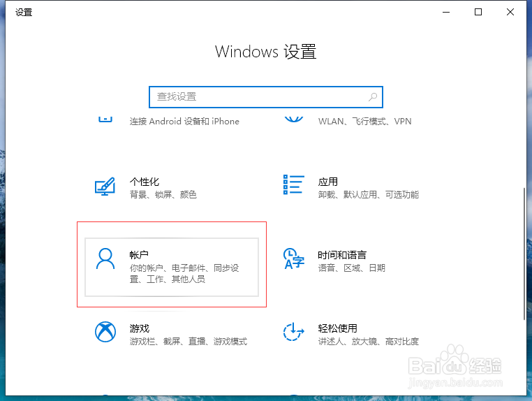Image resolution: width=532 pixels, height=401 pixels.
Task: Open the 帐户 accounts person icon
Action: click(105, 258)
